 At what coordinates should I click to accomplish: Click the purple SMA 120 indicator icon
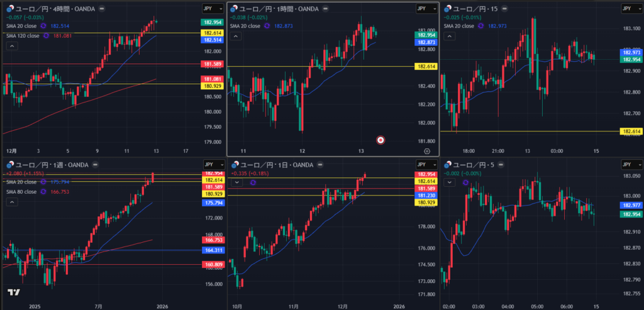[47, 36]
